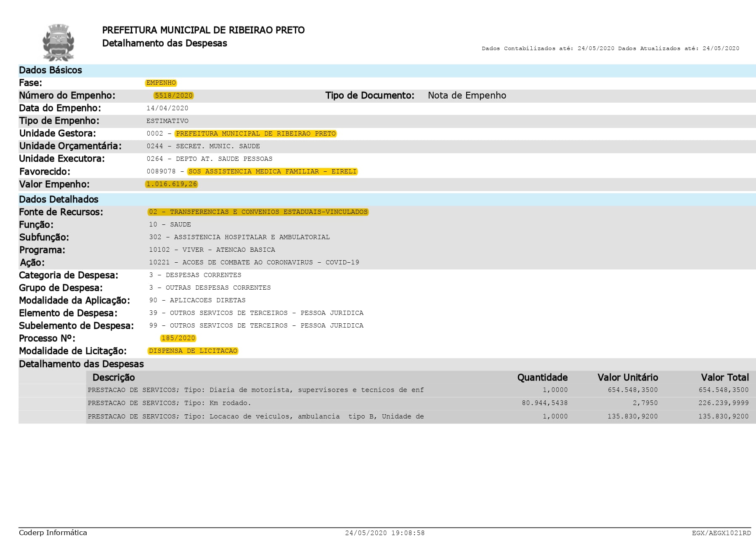Select the highlighted empenho number 5518/2020

[173, 96]
